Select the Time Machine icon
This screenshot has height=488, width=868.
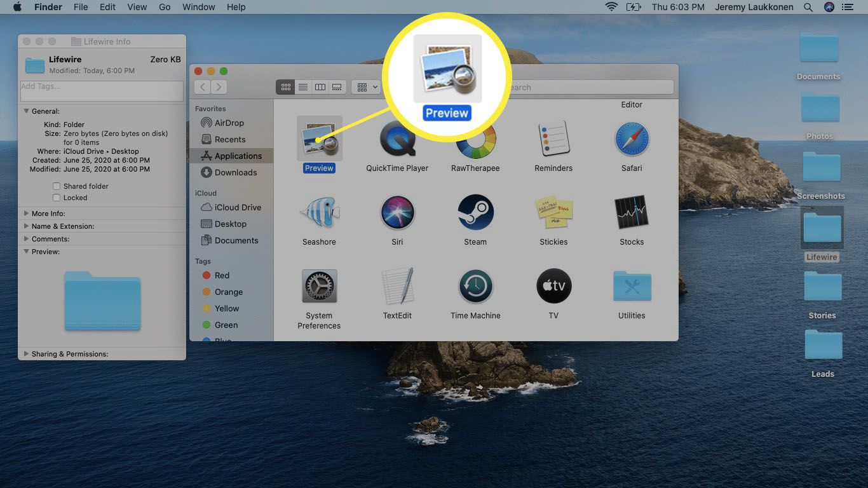pyautogui.click(x=475, y=287)
